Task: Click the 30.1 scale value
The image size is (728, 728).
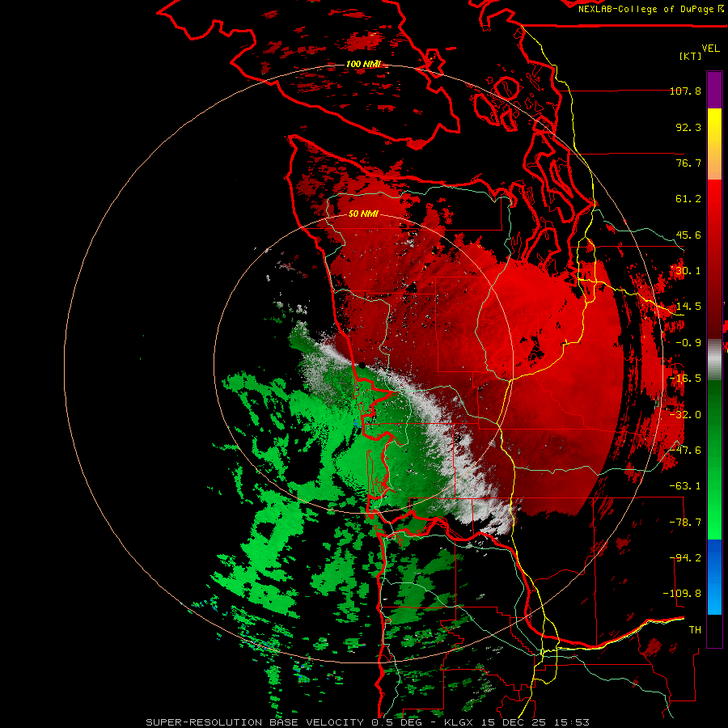Action: pyautogui.click(x=688, y=271)
